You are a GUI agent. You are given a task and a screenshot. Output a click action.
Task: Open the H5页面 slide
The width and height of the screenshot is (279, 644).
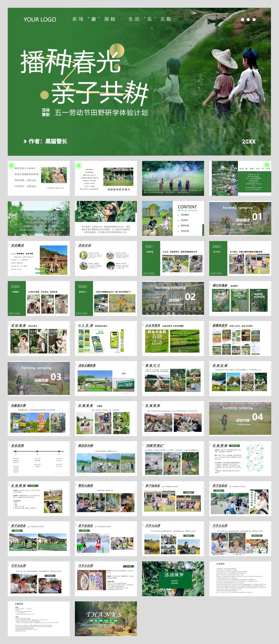[x=106, y=338]
